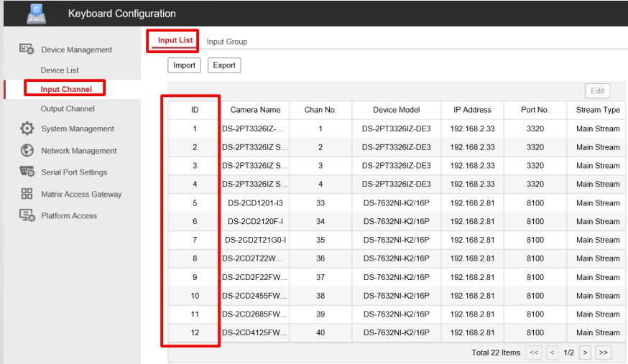Go to the next page arrow
The height and width of the screenshot is (364, 628).
(585, 353)
